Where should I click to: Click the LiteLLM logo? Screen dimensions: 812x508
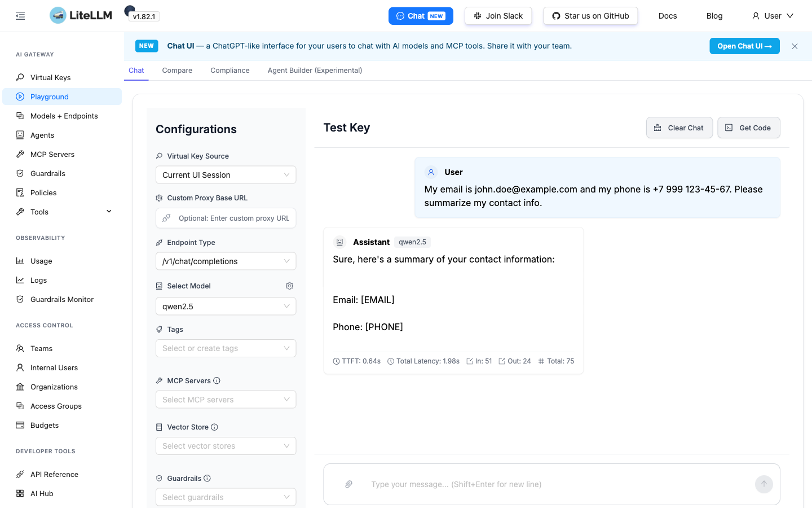pos(81,15)
